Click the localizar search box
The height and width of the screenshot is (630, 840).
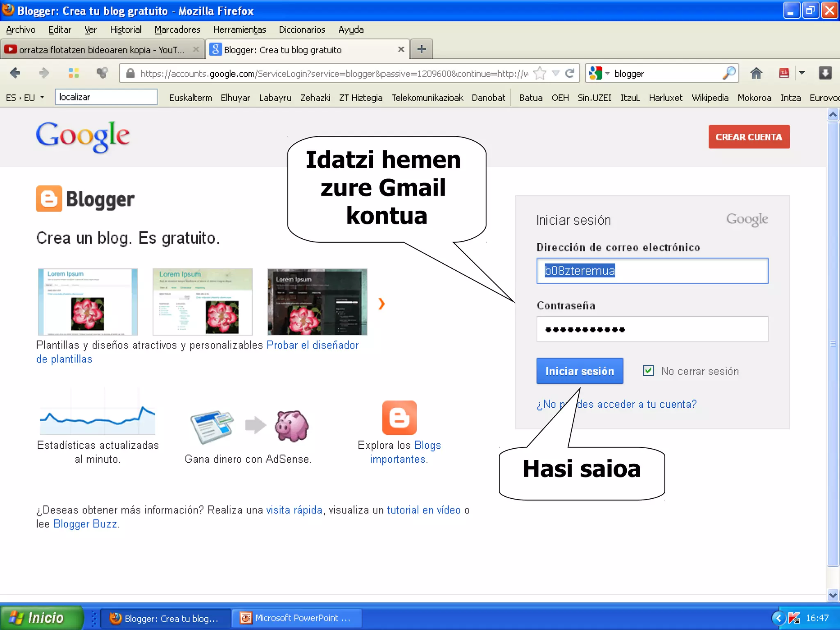point(106,97)
